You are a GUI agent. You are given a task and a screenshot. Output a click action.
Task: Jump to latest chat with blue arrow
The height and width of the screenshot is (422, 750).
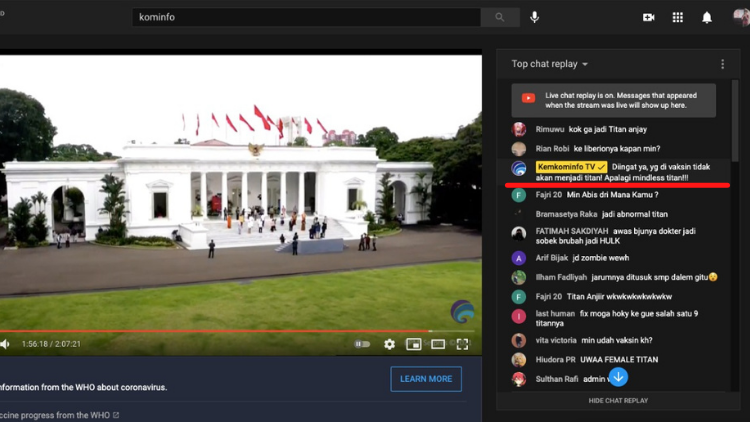618,377
